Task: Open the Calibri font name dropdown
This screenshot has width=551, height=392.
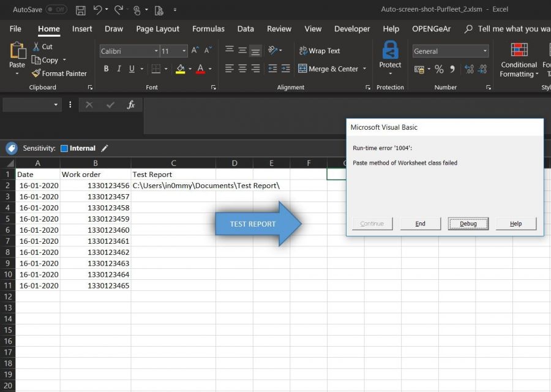Action: click(x=156, y=51)
